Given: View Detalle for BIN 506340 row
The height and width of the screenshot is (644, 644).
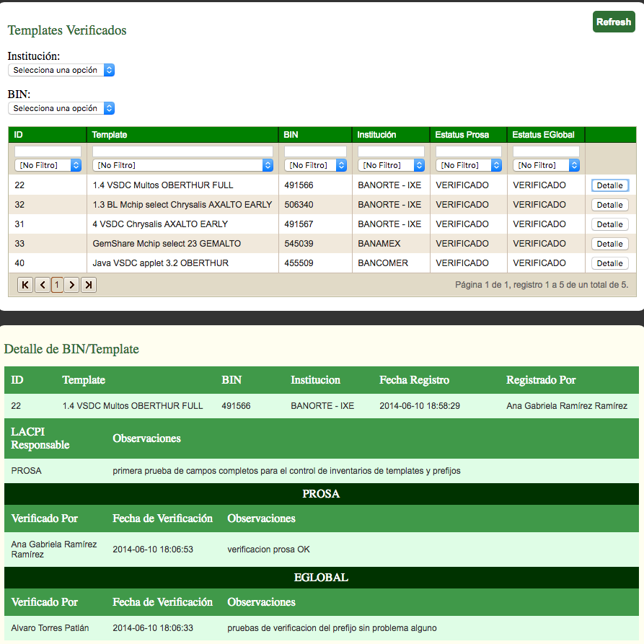Looking at the screenshot, I should (x=609, y=205).
